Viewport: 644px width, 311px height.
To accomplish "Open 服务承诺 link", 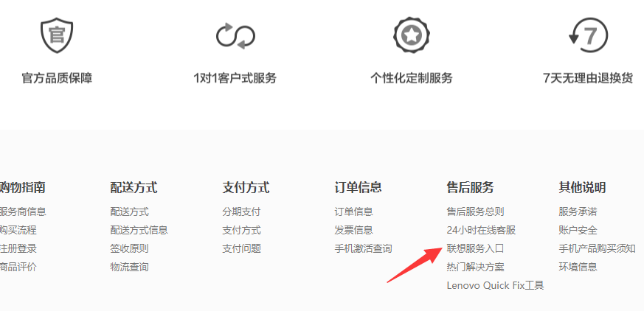I will pyautogui.click(x=578, y=212).
